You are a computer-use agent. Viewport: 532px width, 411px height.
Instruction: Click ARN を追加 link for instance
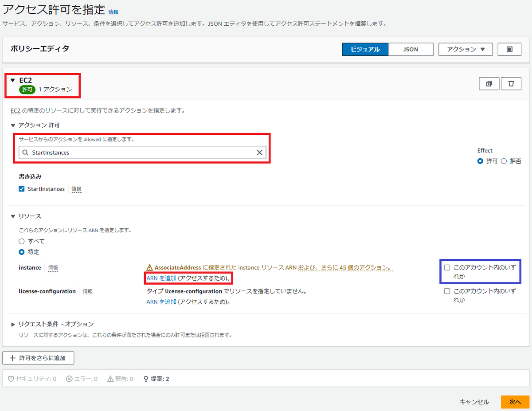(x=161, y=278)
